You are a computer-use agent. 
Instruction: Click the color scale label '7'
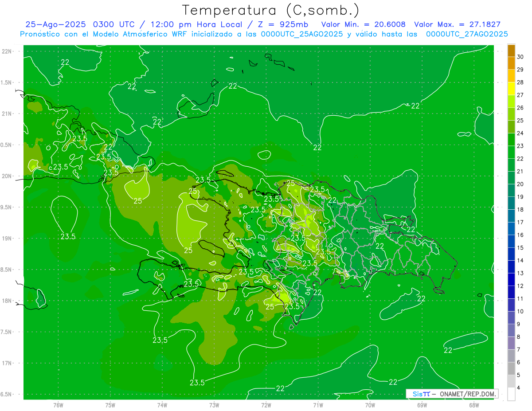point(518,349)
